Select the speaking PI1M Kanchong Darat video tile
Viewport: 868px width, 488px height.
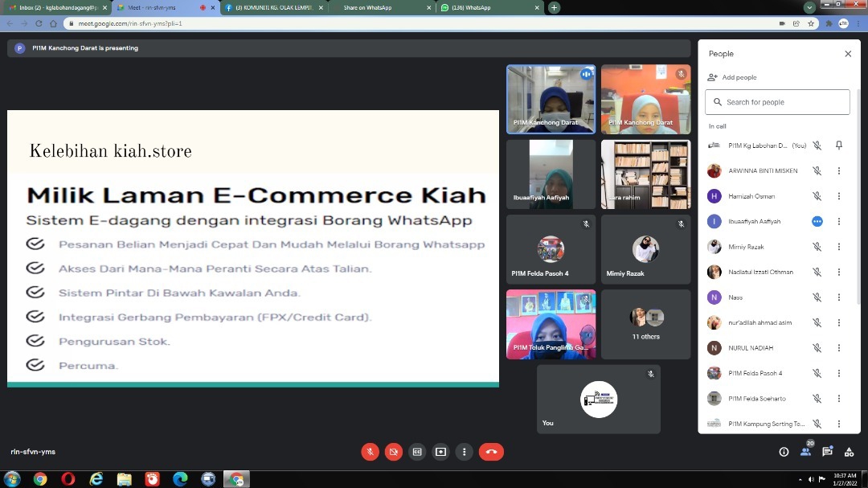551,99
